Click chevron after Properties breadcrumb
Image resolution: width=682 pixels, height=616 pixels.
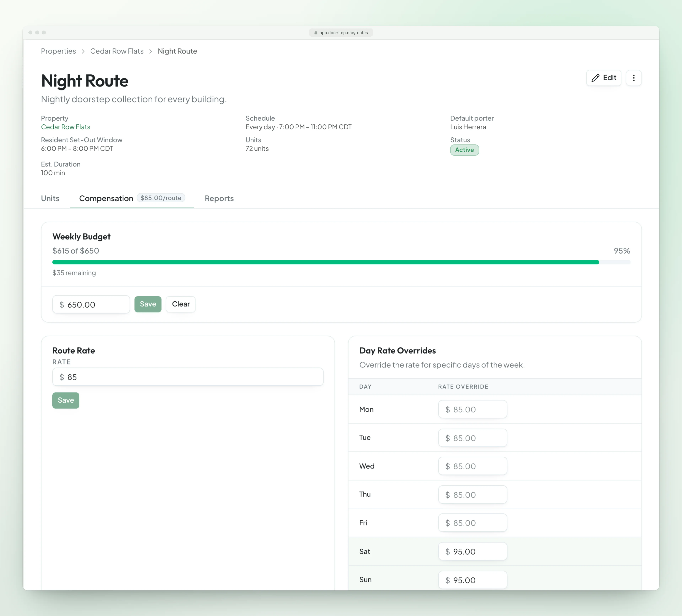pos(83,51)
